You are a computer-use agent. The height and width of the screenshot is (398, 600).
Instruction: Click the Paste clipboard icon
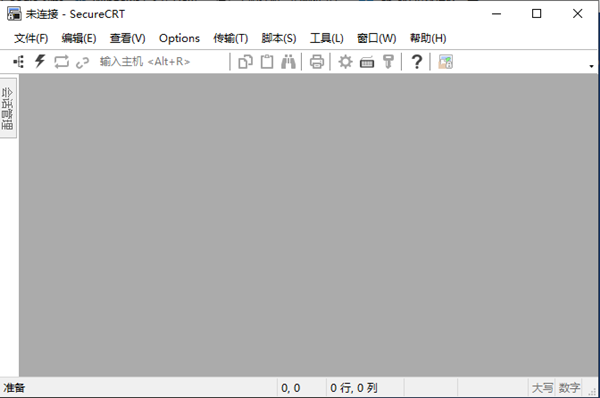click(x=267, y=62)
